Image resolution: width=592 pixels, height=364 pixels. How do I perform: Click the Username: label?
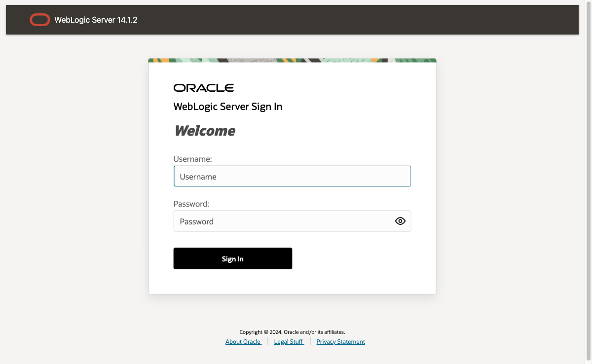pos(193,159)
